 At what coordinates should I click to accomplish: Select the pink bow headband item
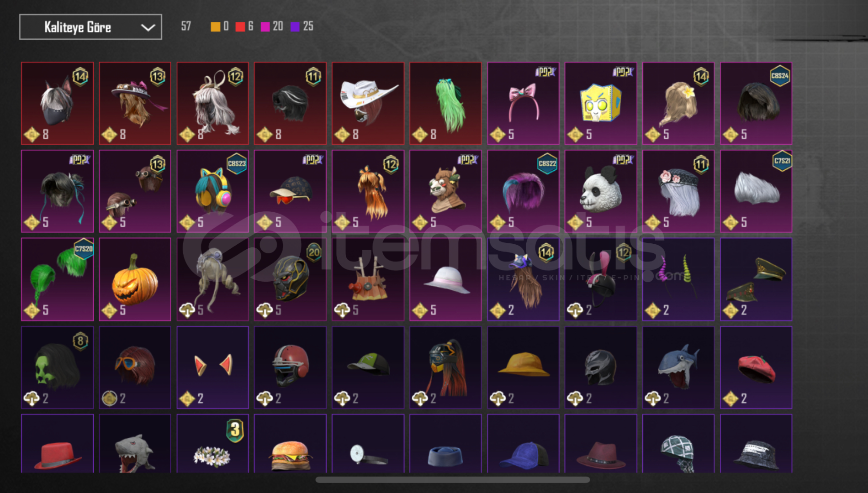point(523,104)
